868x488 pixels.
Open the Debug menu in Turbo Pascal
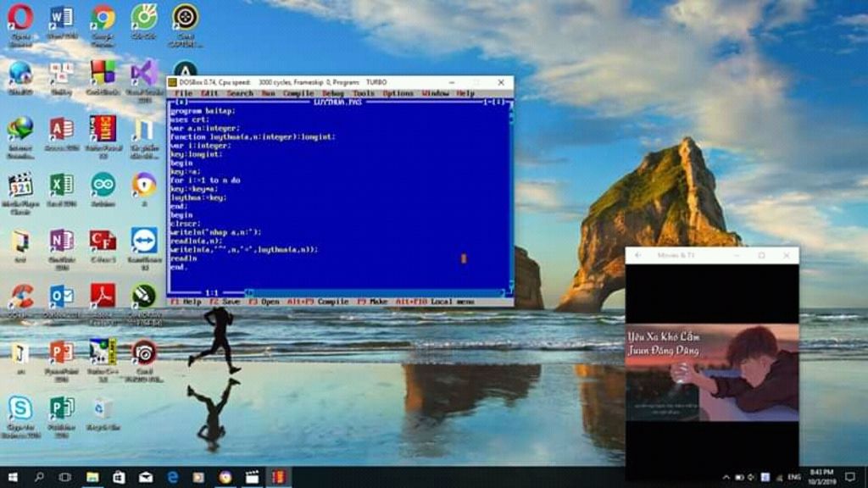click(333, 93)
